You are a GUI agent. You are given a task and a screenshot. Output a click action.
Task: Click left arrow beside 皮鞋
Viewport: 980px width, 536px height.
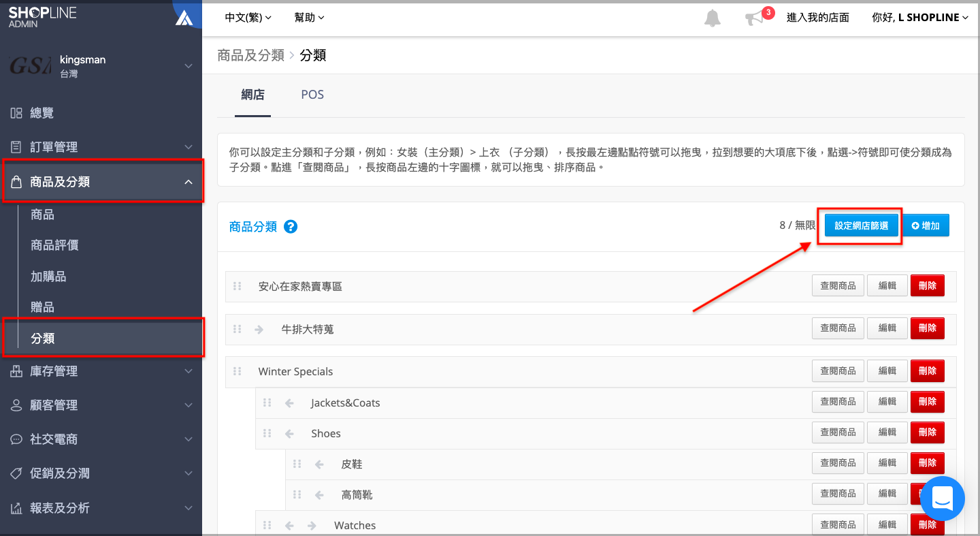tap(319, 464)
